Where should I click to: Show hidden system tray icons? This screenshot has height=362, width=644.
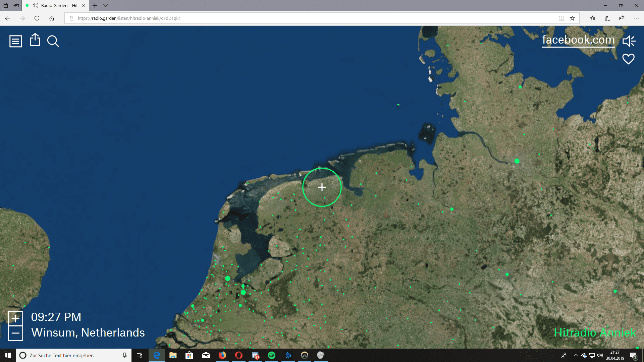pos(576,355)
